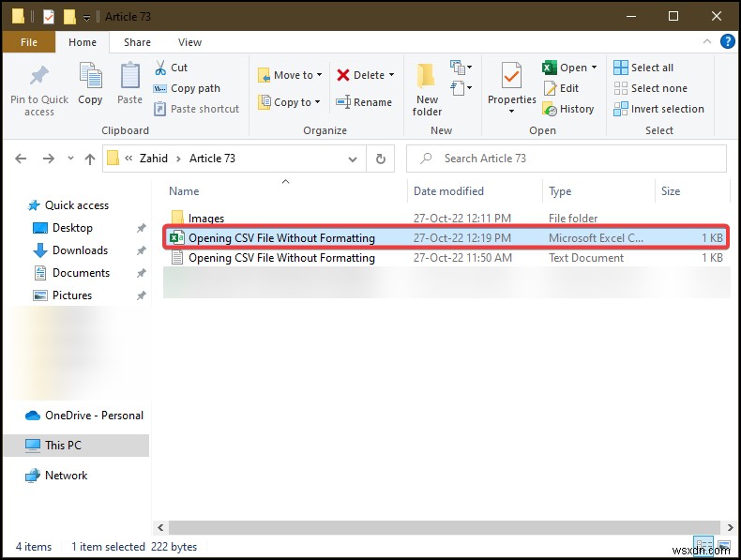The image size is (741, 560).
Task: Click the scrollbar right arrow
Action: 730,527
